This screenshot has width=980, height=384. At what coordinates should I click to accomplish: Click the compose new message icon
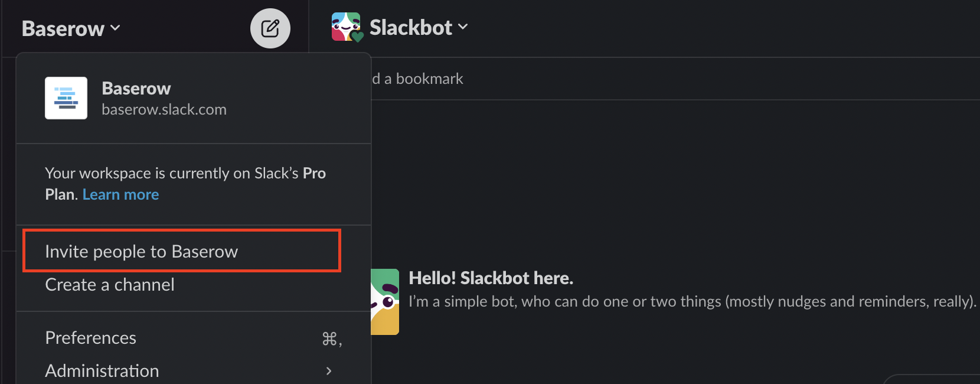(x=270, y=28)
